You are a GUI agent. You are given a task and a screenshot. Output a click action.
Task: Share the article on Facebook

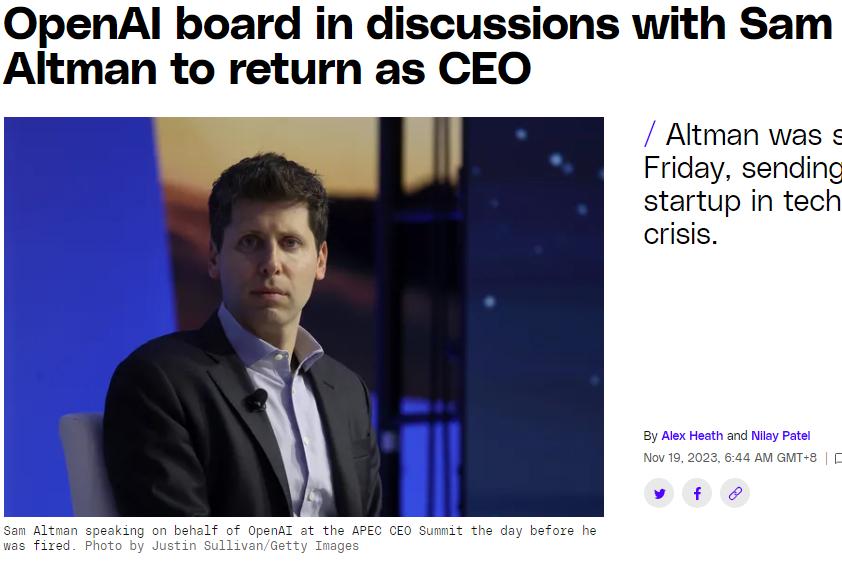point(697,493)
